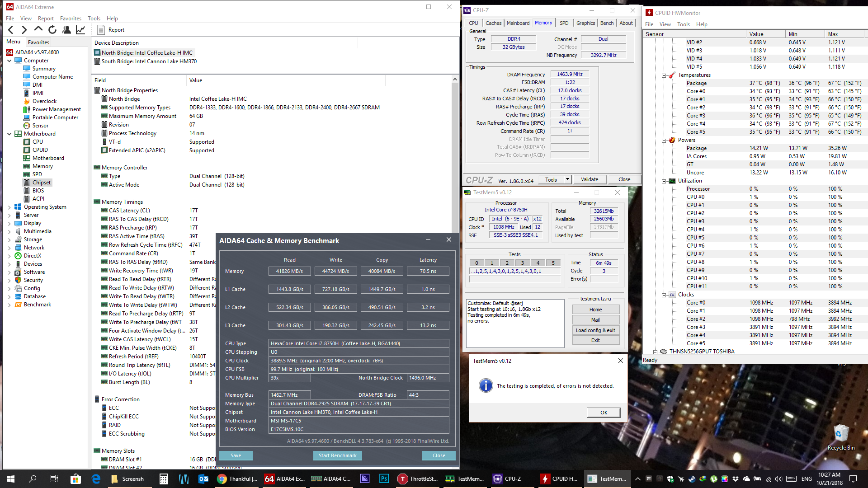The height and width of the screenshot is (488, 868).
Task: Click the AIDA64 Up level arrow
Action: pos(38,30)
